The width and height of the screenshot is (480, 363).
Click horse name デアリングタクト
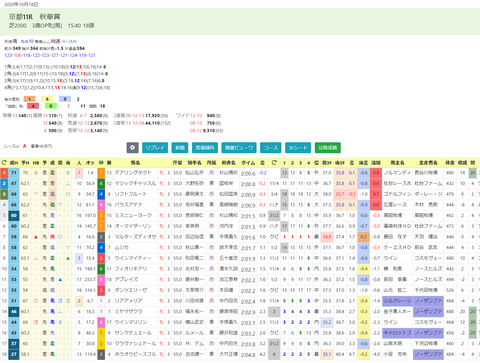pyautogui.click(x=133, y=173)
